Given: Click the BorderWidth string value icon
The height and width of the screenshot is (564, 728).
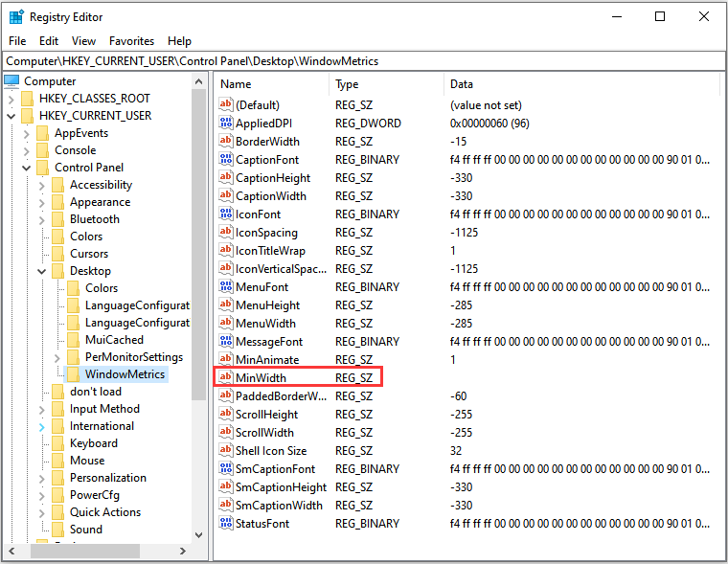Looking at the screenshot, I should (x=226, y=141).
